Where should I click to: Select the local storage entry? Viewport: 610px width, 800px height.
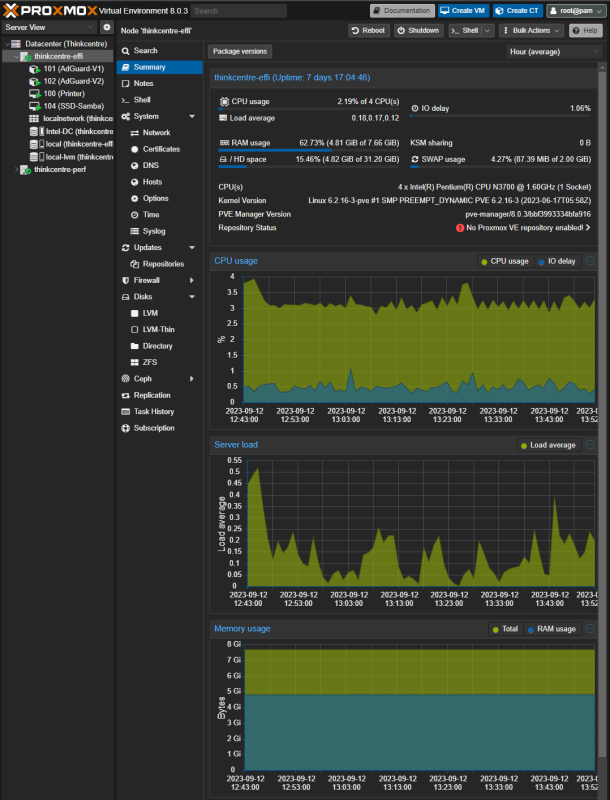pyautogui.click(x=71, y=144)
